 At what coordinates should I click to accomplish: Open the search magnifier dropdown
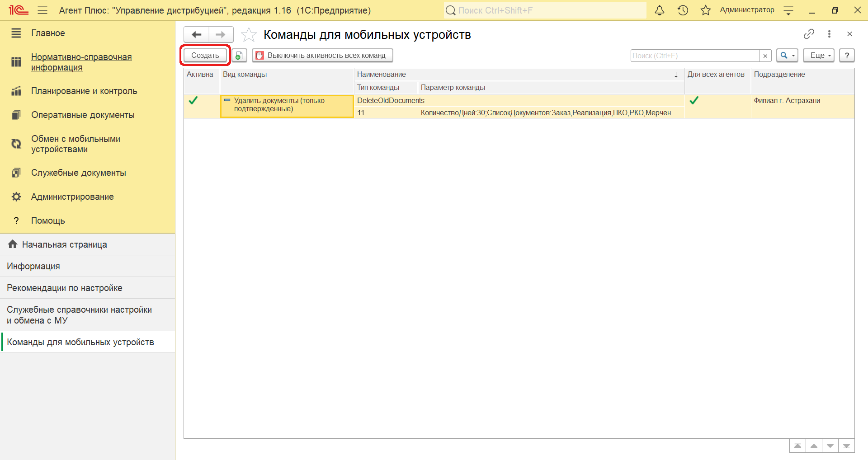tap(787, 56)
